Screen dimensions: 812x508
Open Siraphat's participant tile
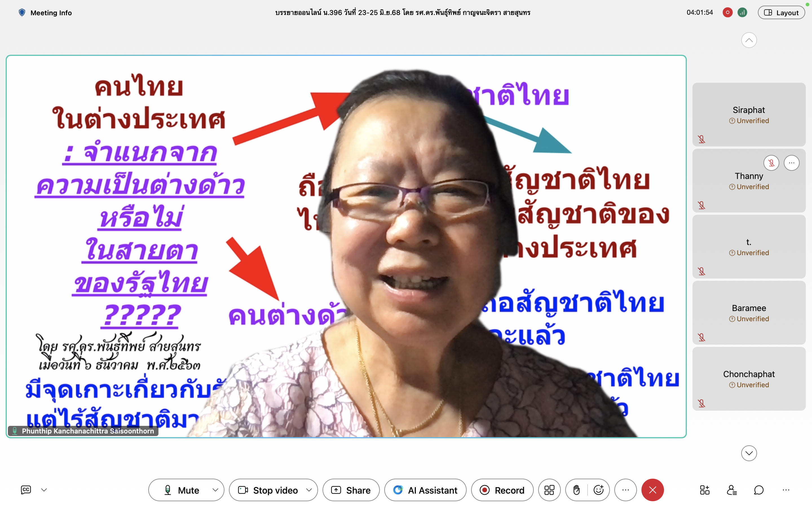pos(749,115)
